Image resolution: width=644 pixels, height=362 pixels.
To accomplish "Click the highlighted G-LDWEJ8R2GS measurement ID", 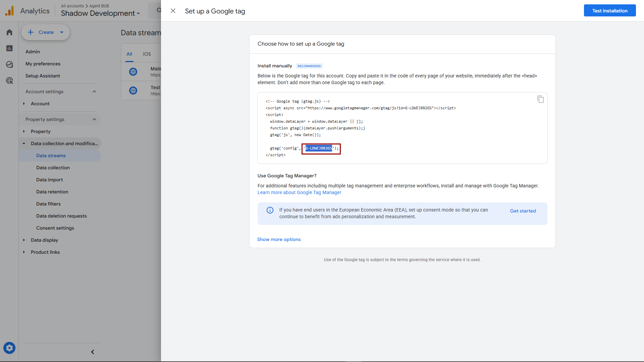I will 319,148.
